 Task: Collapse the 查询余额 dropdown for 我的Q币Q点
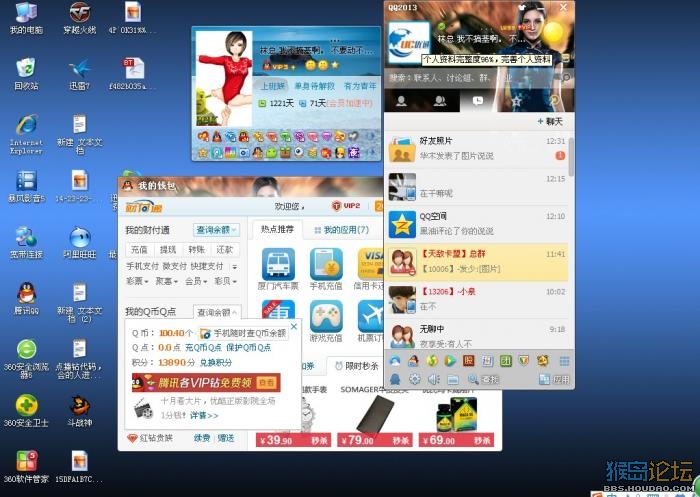[x=217, y=312]
